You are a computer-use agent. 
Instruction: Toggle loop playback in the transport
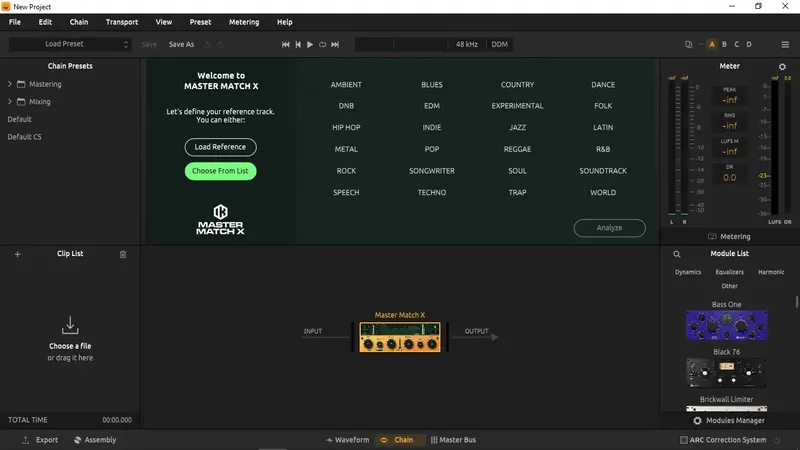click(x=322, y=44)
